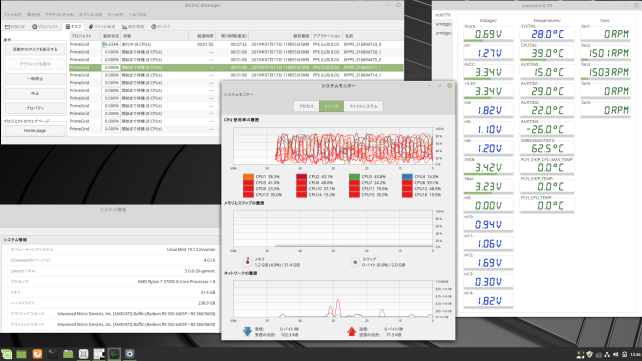
Task: Switch to the 統計情報 tab
Action: [x=133, y=27]
